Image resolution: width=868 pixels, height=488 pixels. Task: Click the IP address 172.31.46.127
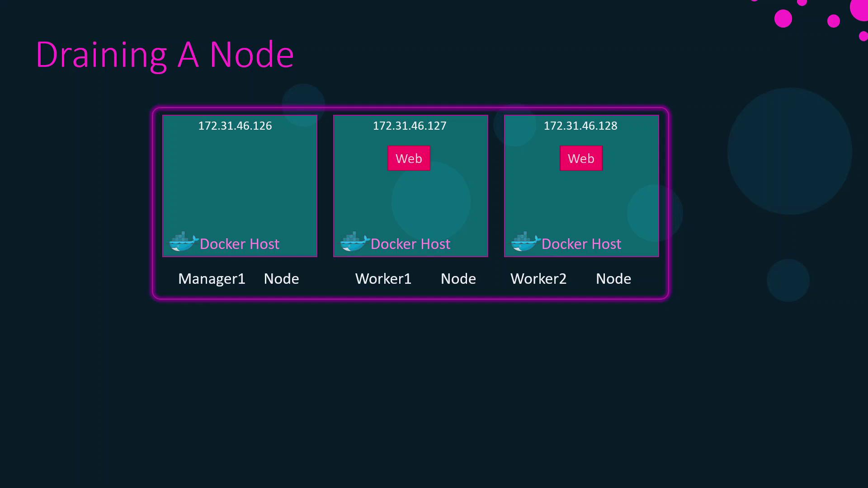click(410, 126)
